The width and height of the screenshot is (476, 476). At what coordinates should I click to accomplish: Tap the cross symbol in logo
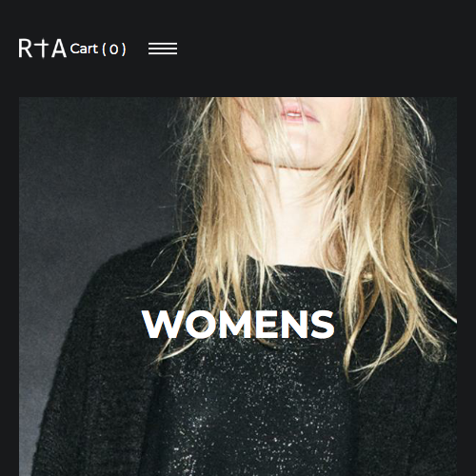pyautogui.click(x=42, y=49)
